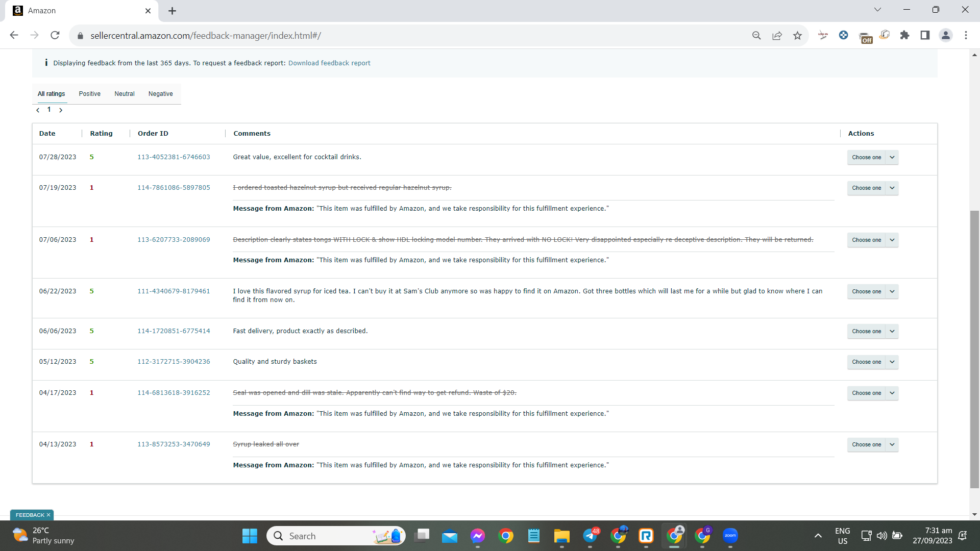View site information lock icon

tap(80, 36)
